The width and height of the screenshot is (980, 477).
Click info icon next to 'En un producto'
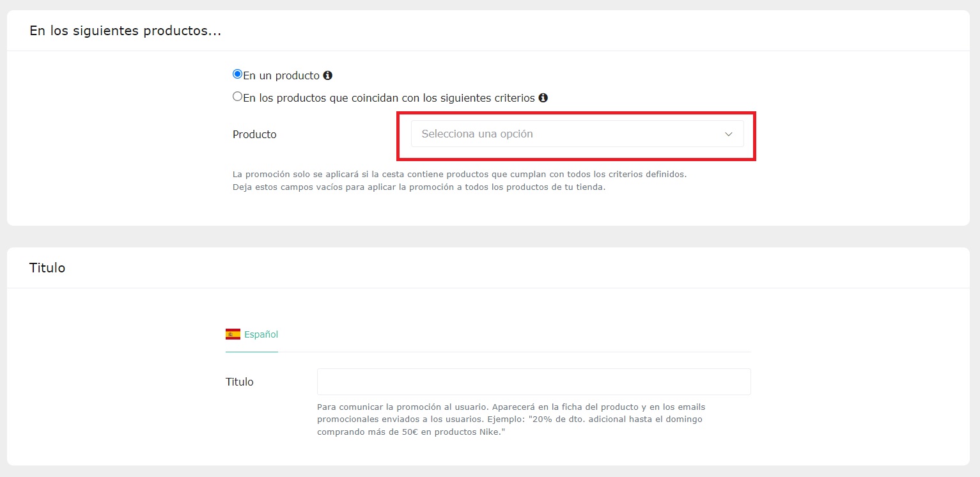point(328,75)
